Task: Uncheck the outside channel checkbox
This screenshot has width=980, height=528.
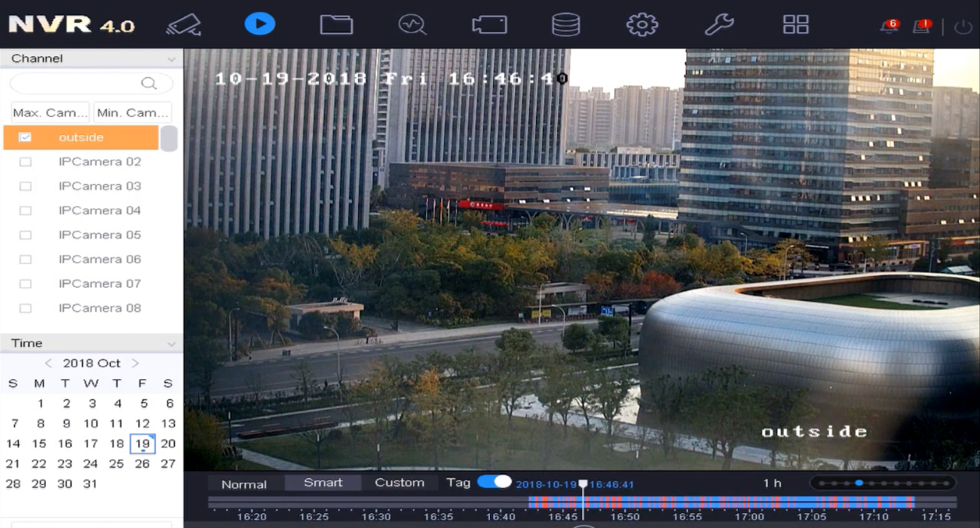Action: (25, 137)
